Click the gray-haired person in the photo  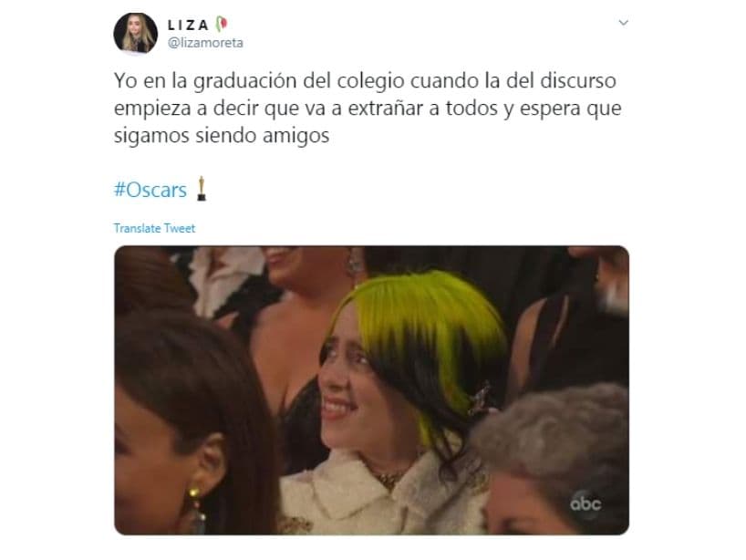[x=554, y=459]
